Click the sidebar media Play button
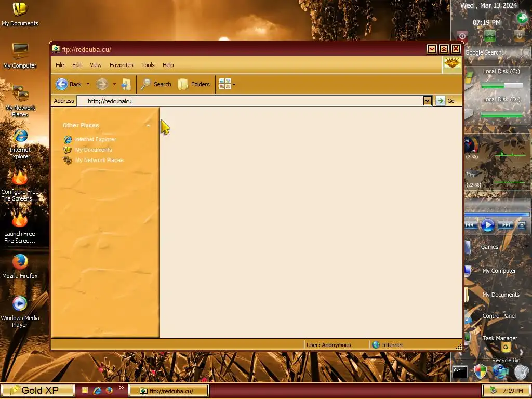 pos(487,224)
